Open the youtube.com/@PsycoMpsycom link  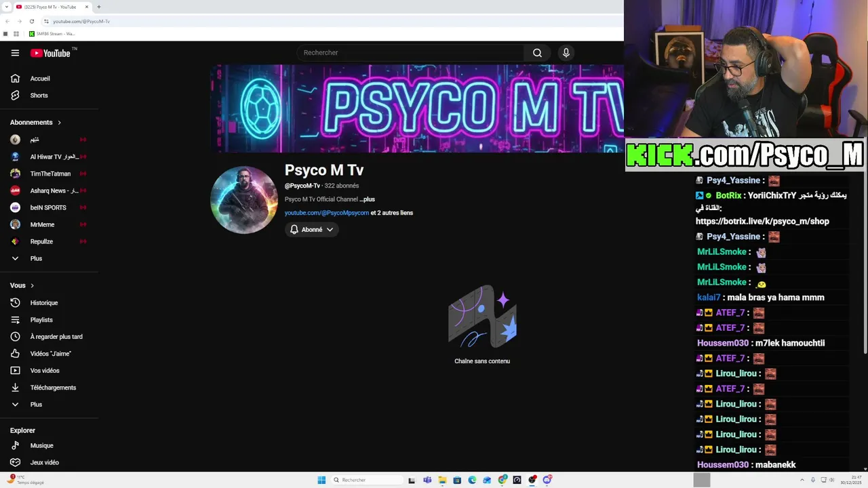tap(327, 213)
